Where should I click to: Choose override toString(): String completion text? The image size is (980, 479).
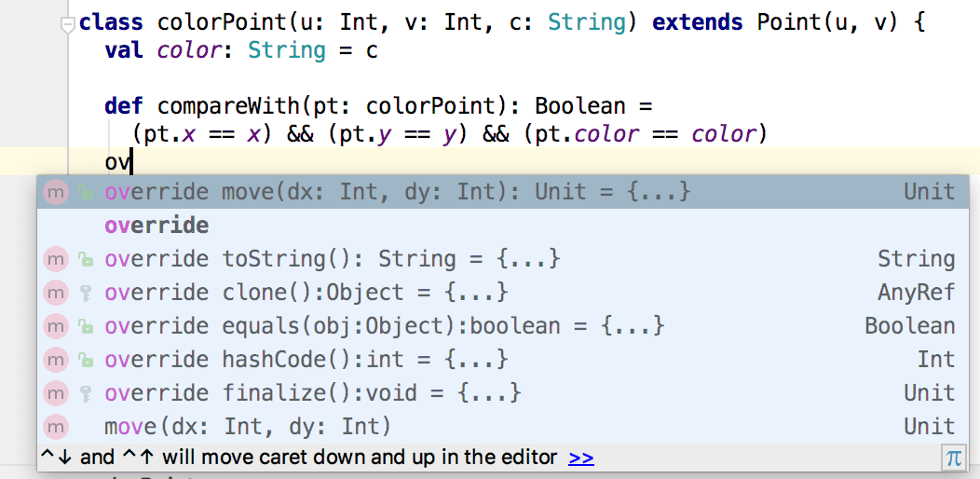click(x=332, y=259)
